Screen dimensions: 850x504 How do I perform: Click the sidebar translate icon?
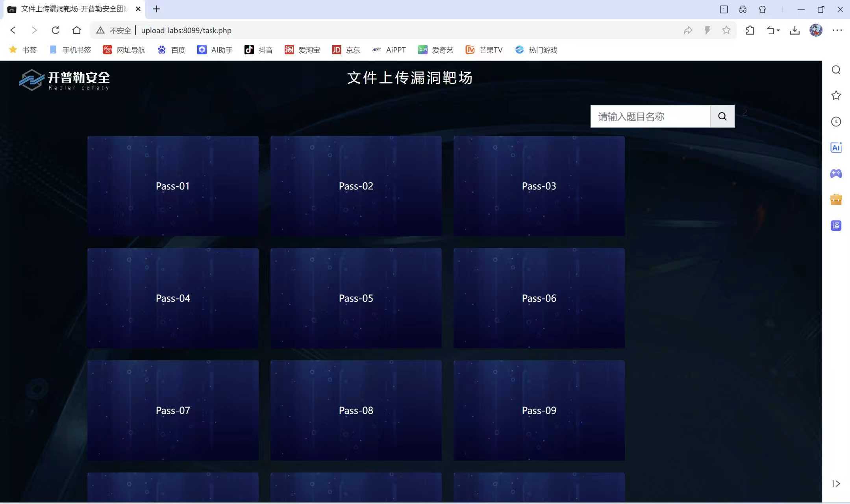(x=836, y=226)
